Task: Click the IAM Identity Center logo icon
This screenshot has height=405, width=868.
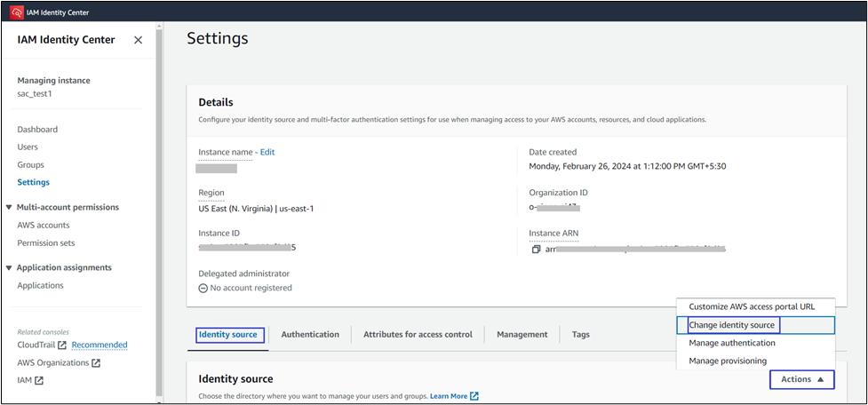Action: [x=16, y=12]
